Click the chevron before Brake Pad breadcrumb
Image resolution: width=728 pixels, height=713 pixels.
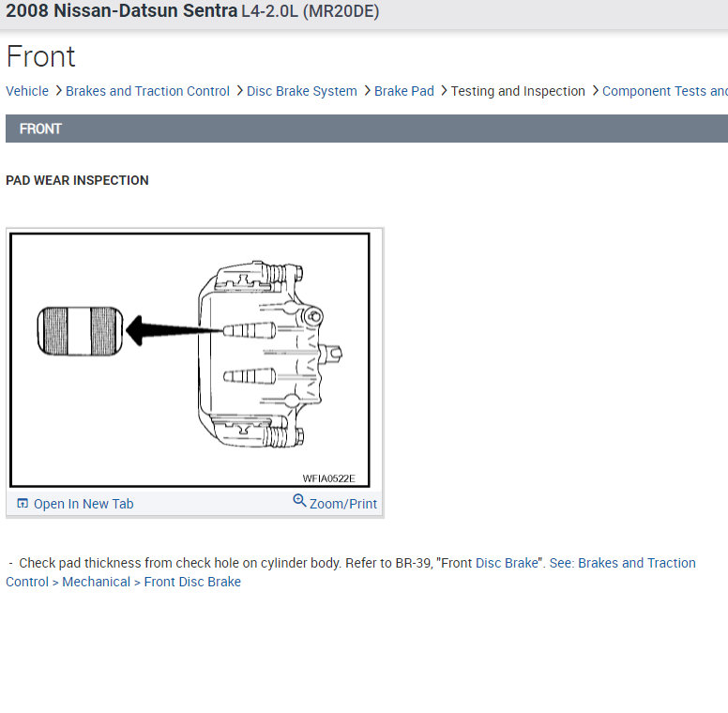point(367,90)
